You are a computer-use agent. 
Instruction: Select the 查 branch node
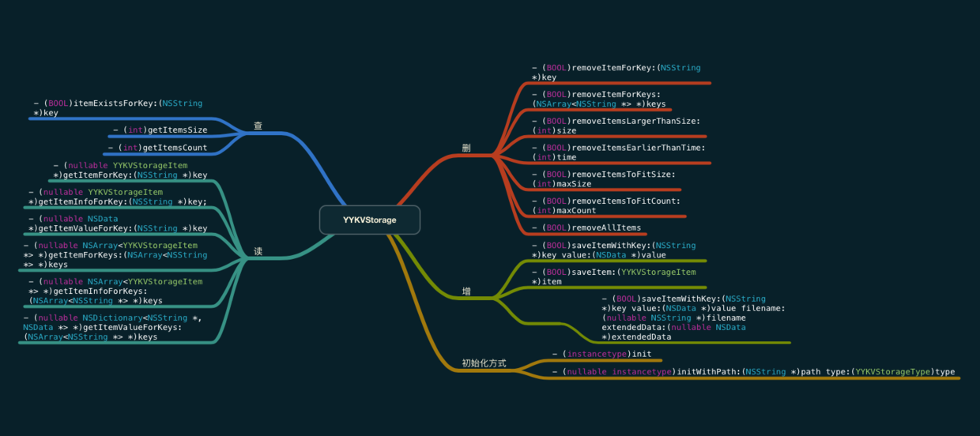pyautogui.click(x=258, y=126)
